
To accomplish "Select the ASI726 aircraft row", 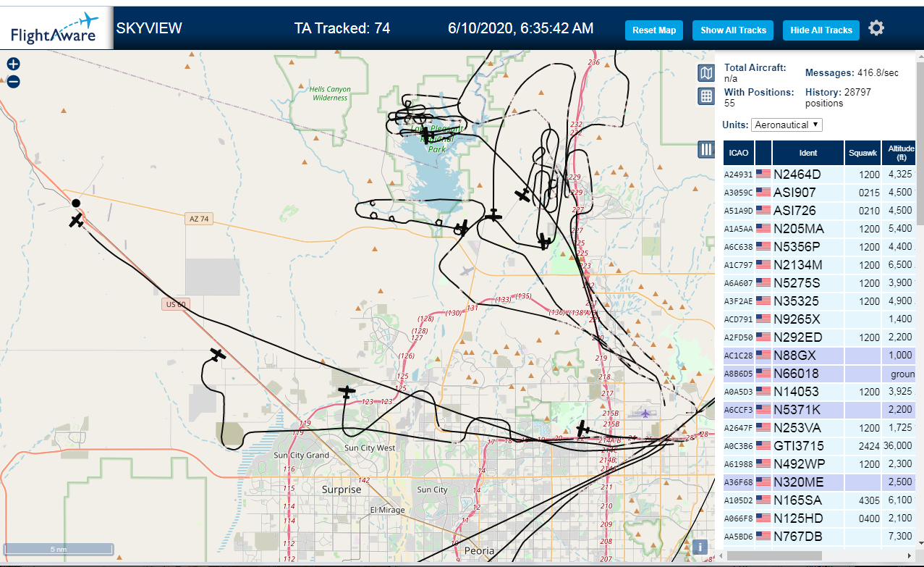I will click(819, 211).
